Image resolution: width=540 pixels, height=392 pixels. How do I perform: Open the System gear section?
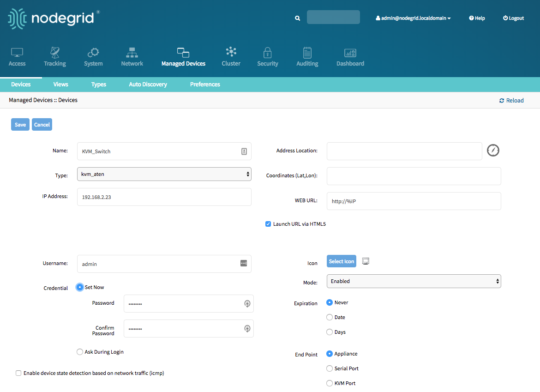93,53
